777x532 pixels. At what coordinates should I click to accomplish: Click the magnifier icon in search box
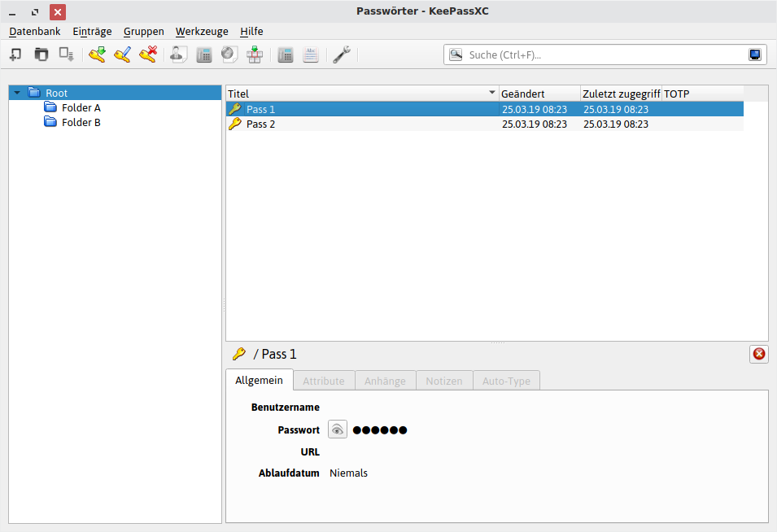pos(456,55)
